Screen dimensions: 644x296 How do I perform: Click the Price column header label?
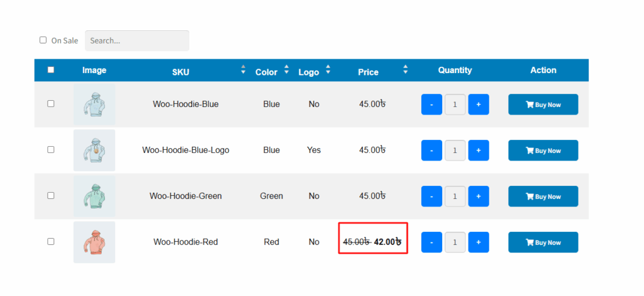[368, 72]
